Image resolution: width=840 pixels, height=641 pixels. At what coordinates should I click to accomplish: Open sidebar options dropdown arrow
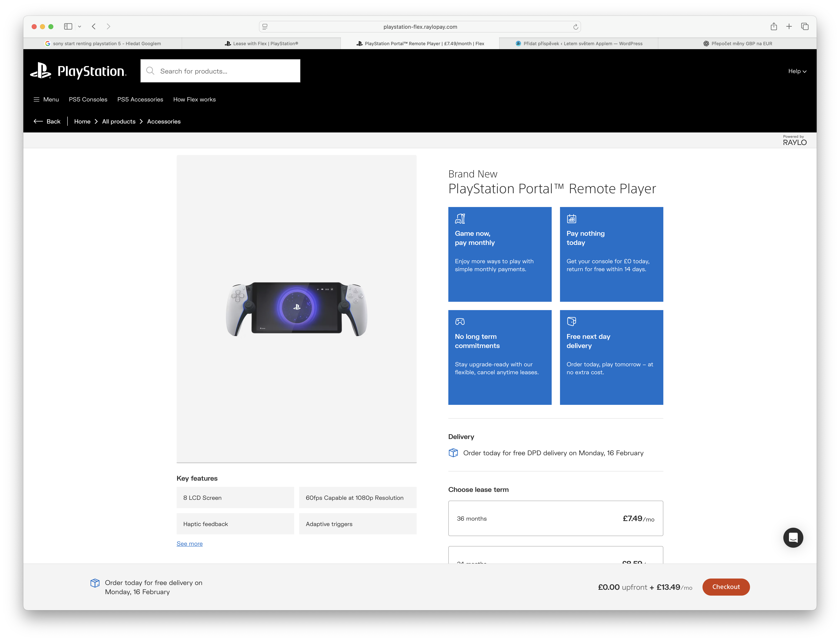(x=79, y=27)
